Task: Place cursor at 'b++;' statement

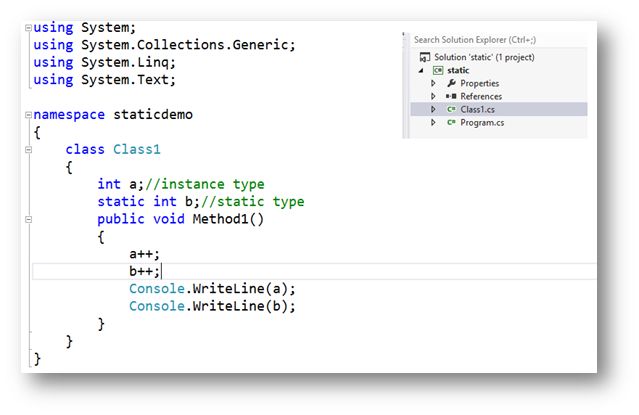Action: tap(144, 272)
